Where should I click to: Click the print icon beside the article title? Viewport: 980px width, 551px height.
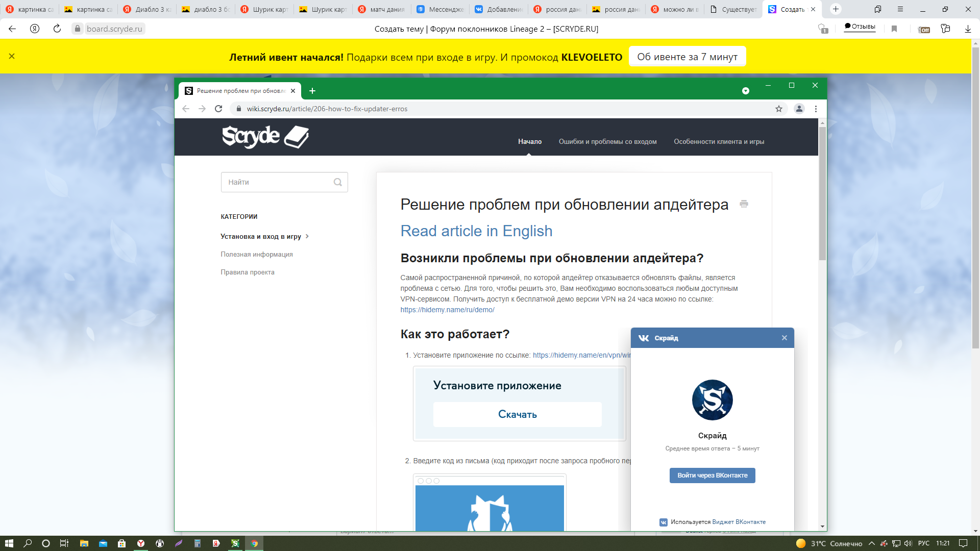coord(744,204)
